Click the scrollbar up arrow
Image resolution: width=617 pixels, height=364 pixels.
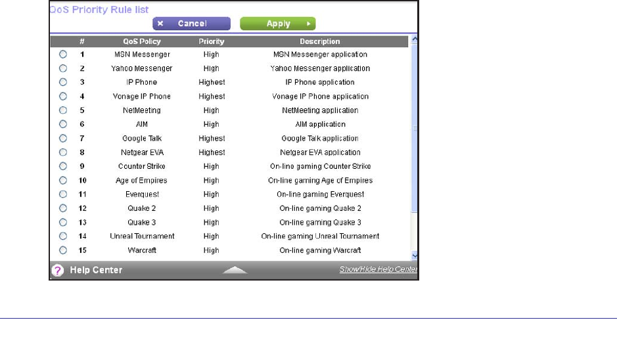(415, 39)
